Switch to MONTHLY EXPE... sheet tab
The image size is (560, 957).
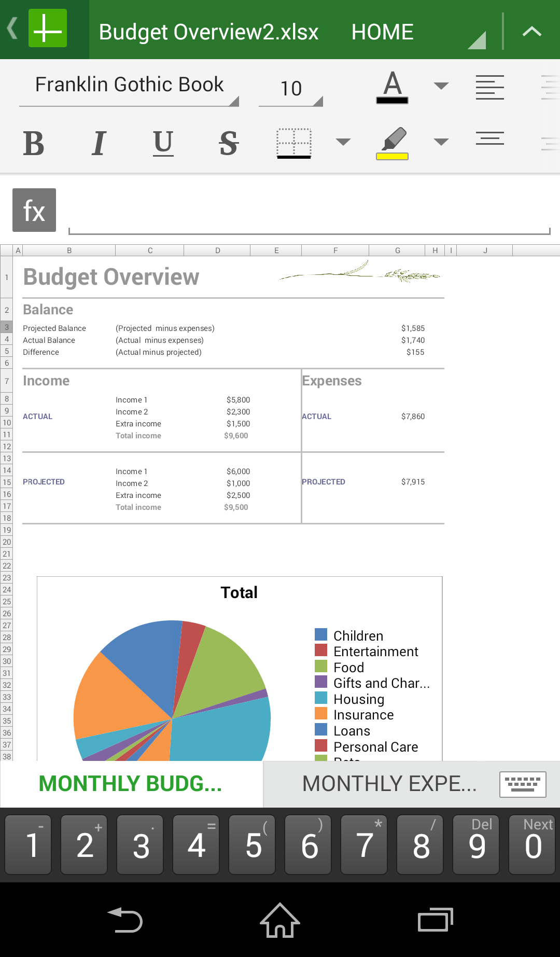[389, 784]
